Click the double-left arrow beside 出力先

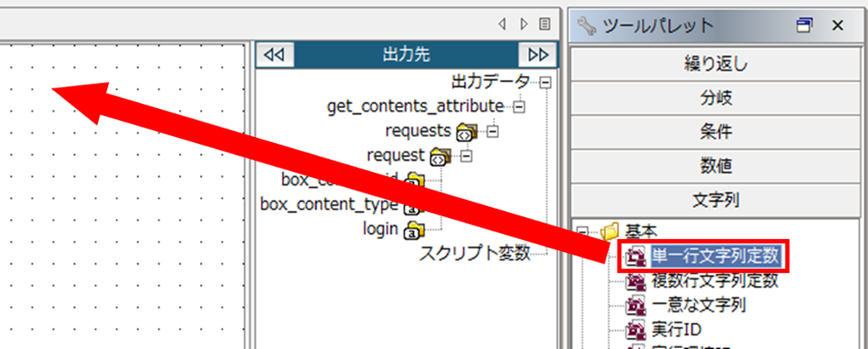(274, 54)
